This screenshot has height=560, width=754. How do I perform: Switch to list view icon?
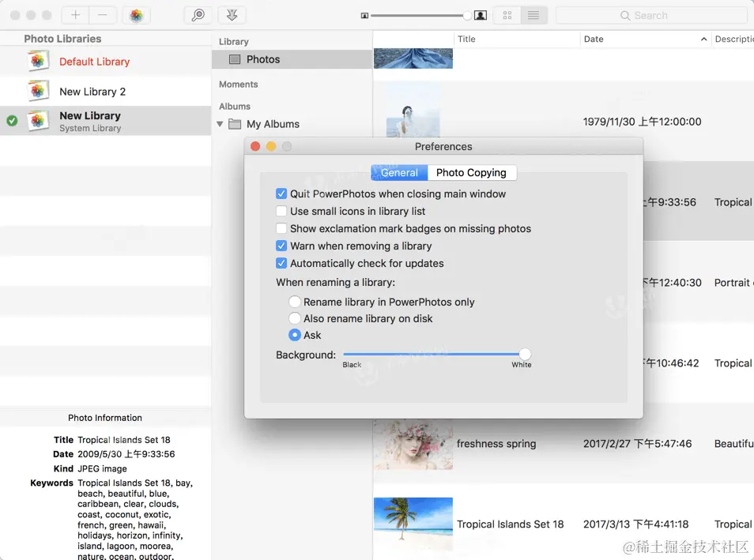pyautogui.click(x=533, y=15)
